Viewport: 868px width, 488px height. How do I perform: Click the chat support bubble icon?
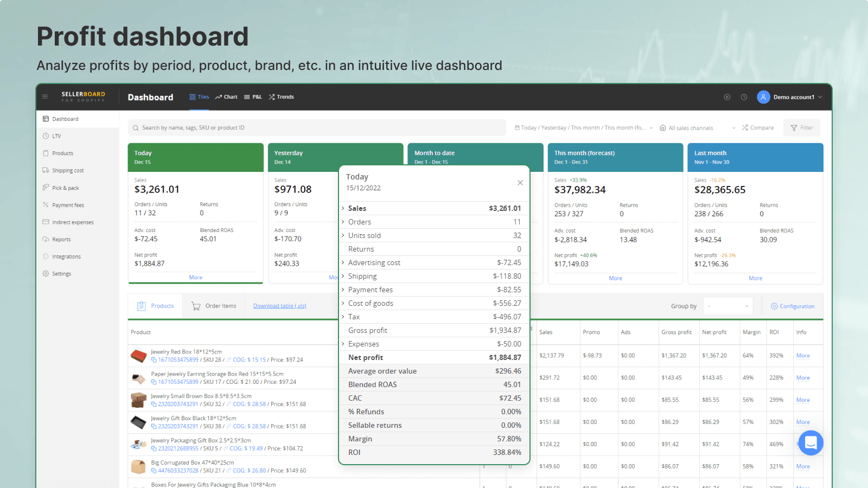pos(810,443)
